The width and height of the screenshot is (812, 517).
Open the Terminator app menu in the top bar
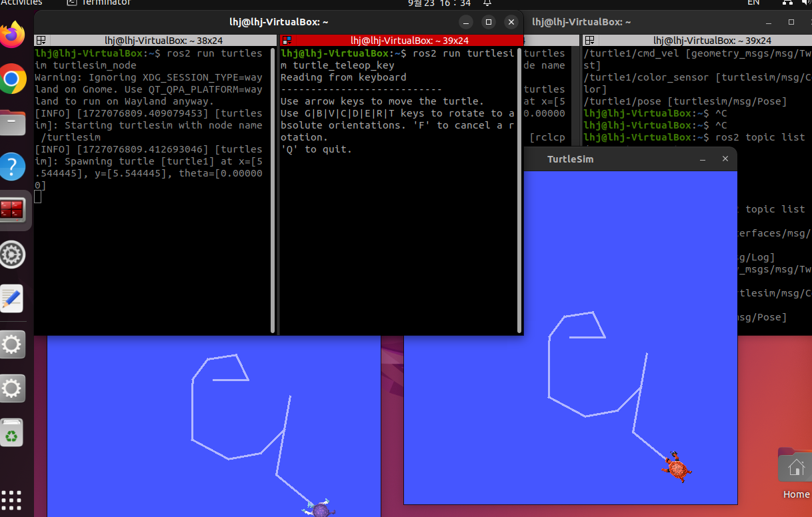99,3
